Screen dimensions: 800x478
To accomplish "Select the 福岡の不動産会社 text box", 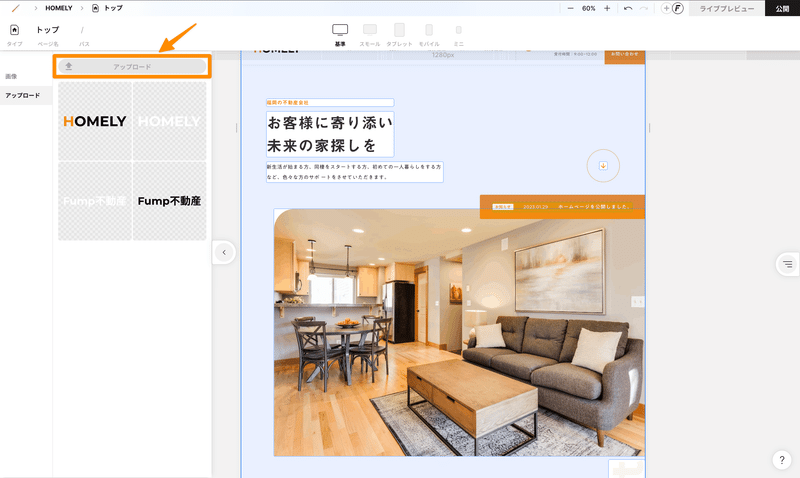I will [x=330, y=103].
